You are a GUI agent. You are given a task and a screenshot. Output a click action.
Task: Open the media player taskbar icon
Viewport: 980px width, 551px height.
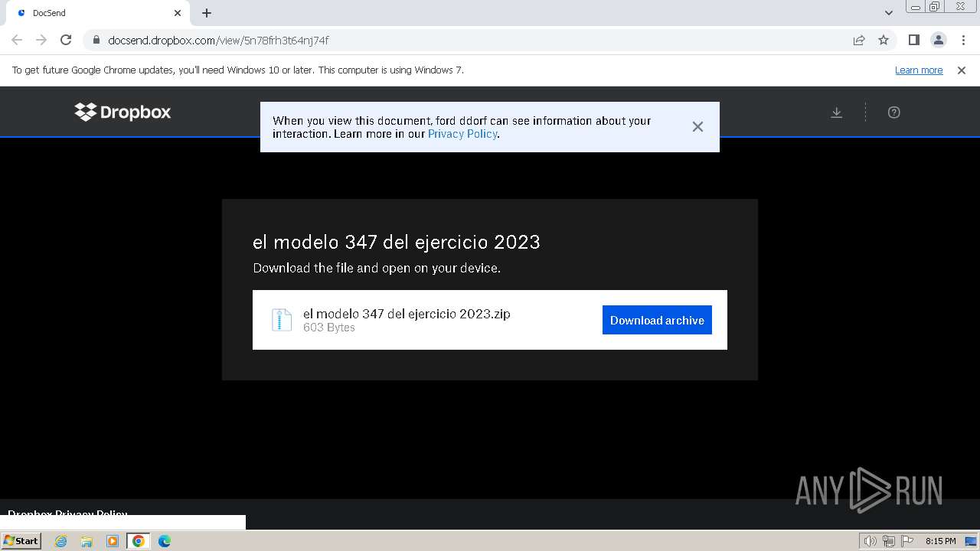coord(113,541)
